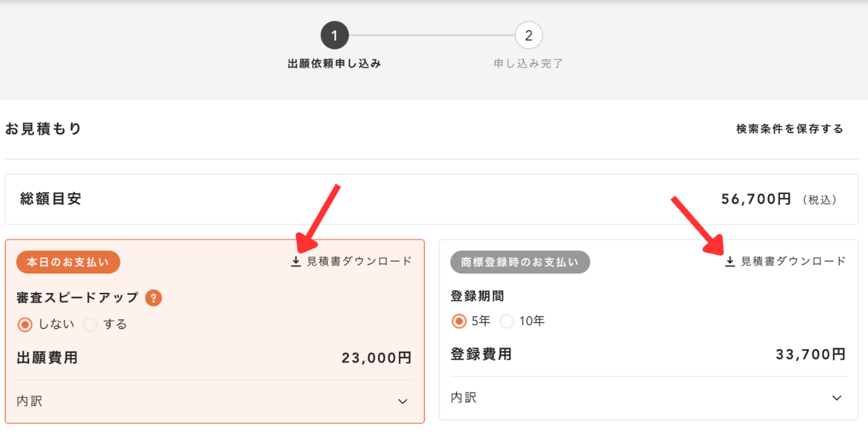Screen dimensions: 868x437
Task: Click chevron arrow in orange payment card
Action: (403, 402)
